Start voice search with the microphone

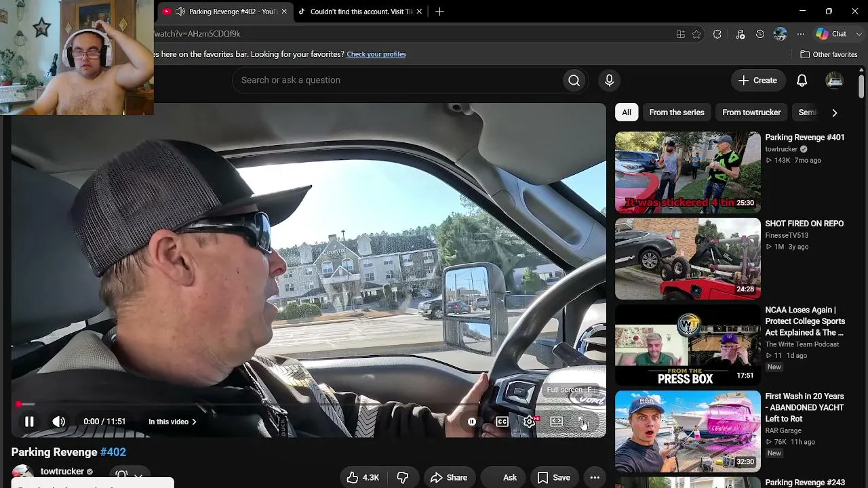click(609, 80)
